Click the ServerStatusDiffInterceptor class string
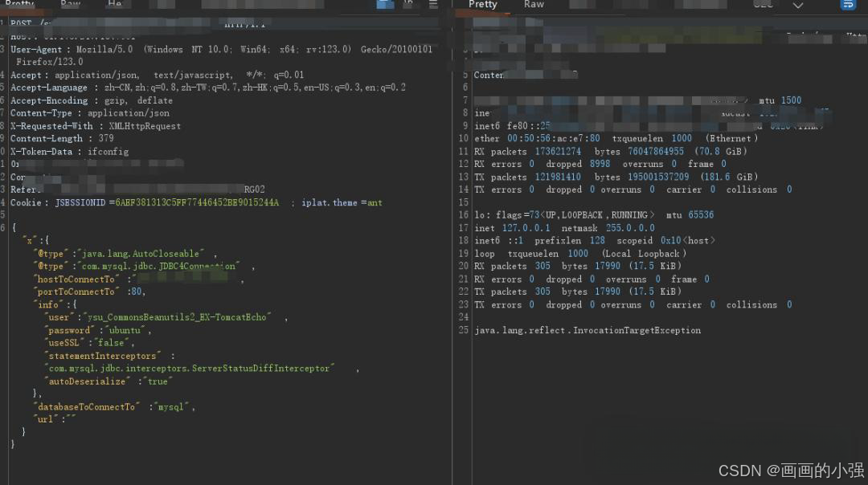This screenshot has width=868, height=485. coord(189,369)
